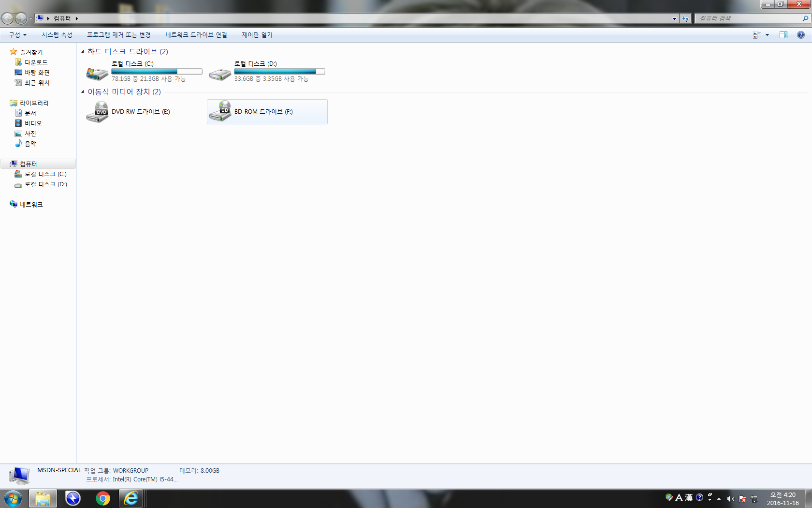Open the 문서 library icon
Viewport: 812px width, 508px height.
pos(18,113)
